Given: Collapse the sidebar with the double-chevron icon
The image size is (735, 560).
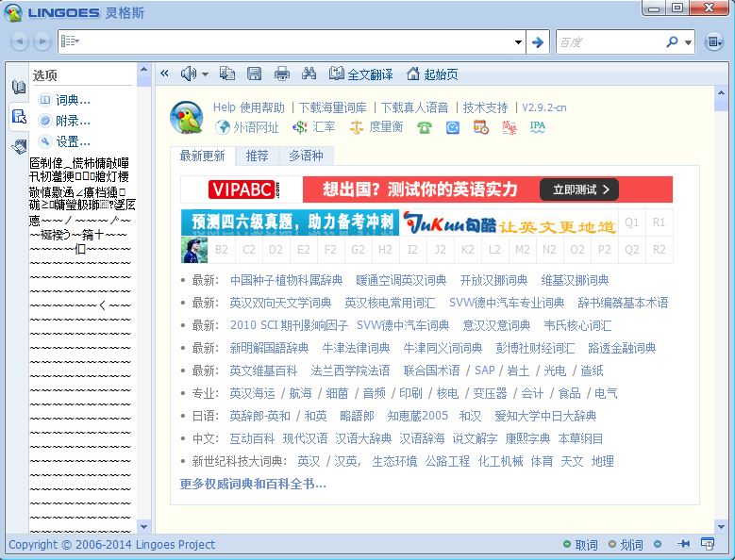Looking at the screenshot, I should [x=164, y=74].
